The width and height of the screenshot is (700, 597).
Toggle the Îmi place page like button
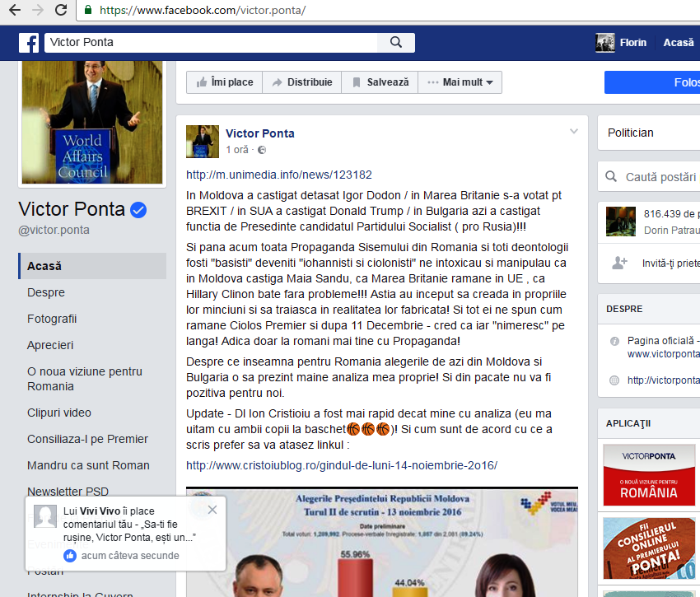(224, 82)
